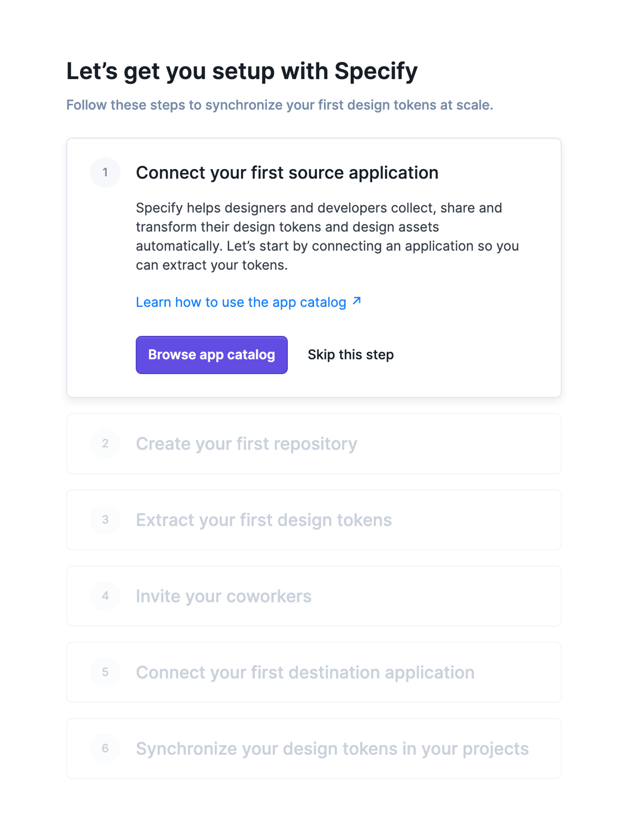The image size is (628, 840).
Task: Click the step 2 number badge
Action: click(x=105, y=443)
